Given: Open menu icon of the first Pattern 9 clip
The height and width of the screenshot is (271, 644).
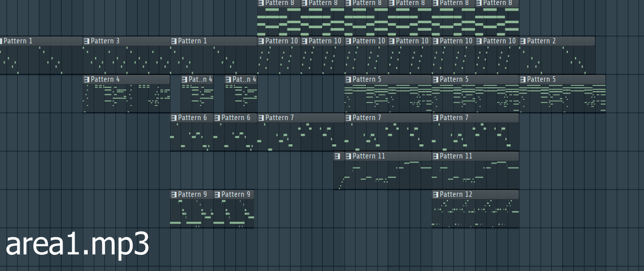Looking at the screenshot, I should pos(174,194).
